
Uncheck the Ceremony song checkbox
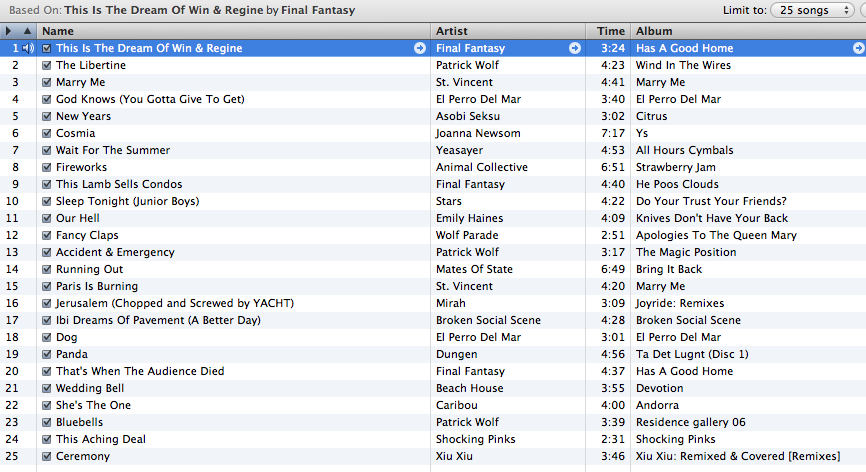[x=46, y=457]
